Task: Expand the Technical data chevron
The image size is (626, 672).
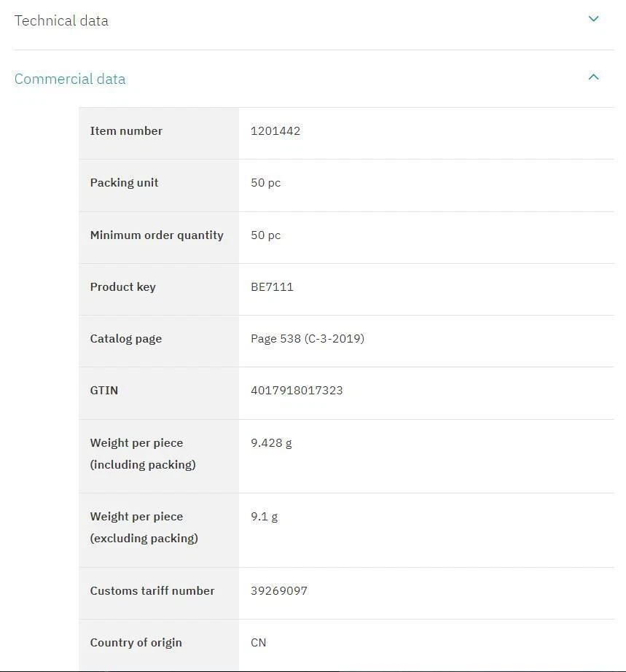Action: tap(593, 19)
